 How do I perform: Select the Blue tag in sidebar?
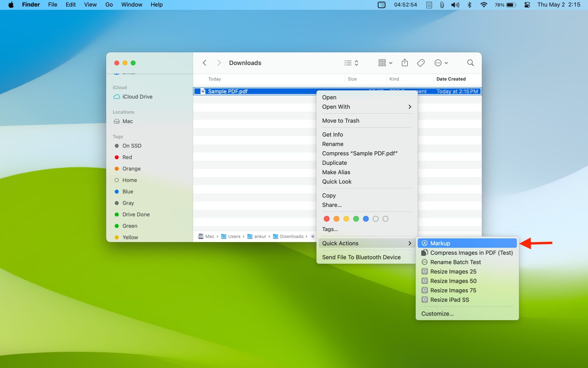[124, 191]
